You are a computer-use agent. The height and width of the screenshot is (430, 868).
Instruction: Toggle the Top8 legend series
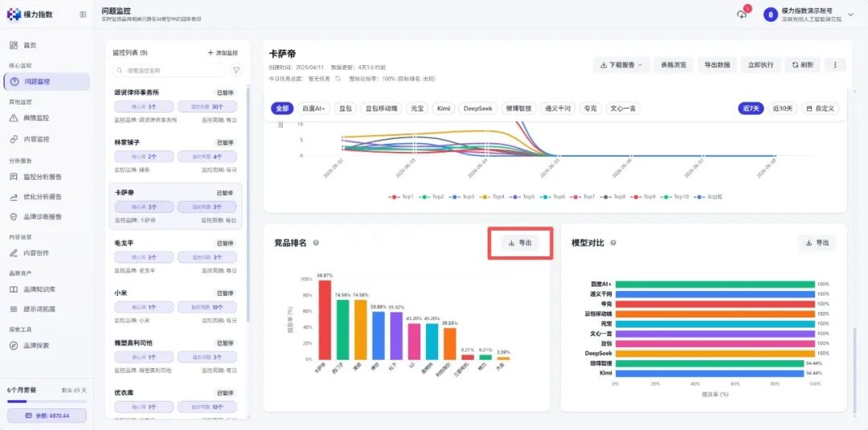coord(612,196)
